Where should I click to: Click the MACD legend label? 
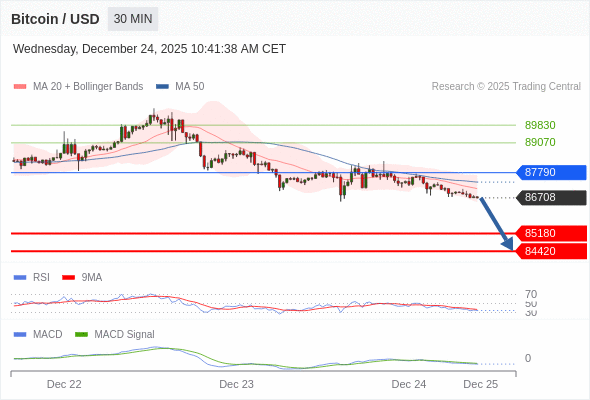click(48, 335)
